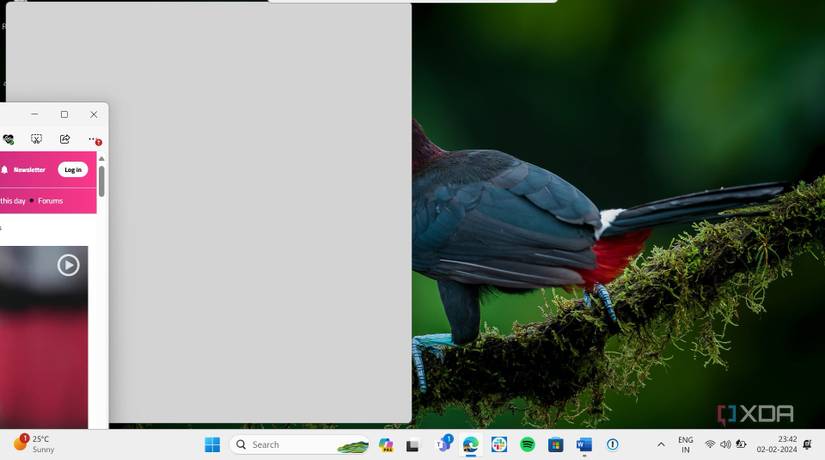Screen dimensions: 825x460
Task: Open volume control in system tray
Action: 726,445
